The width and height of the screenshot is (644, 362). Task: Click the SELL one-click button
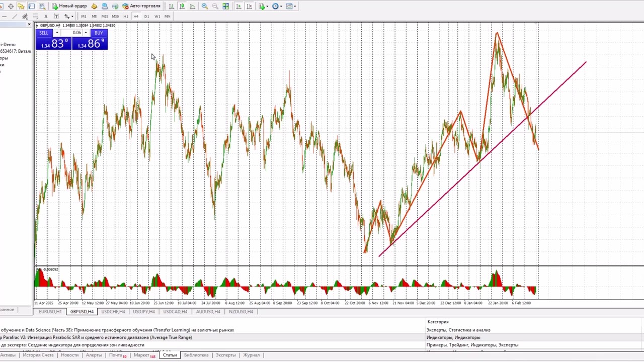(44, 33)
